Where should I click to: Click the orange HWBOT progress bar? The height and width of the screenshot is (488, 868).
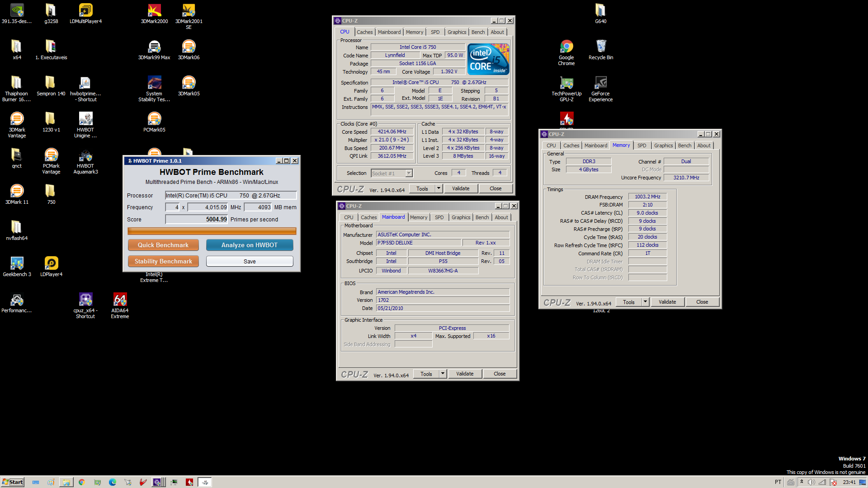coord(212,231)
